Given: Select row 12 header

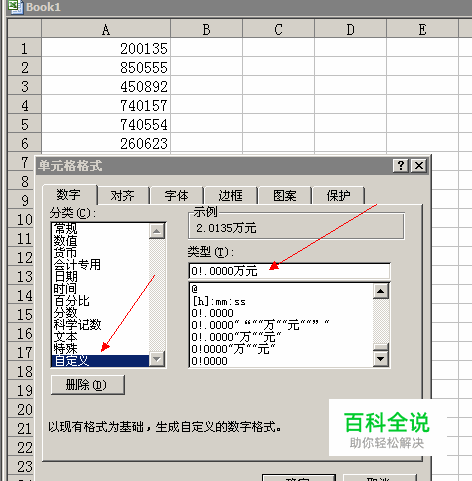Looking at the screenshot, I should tap(21, 257).
